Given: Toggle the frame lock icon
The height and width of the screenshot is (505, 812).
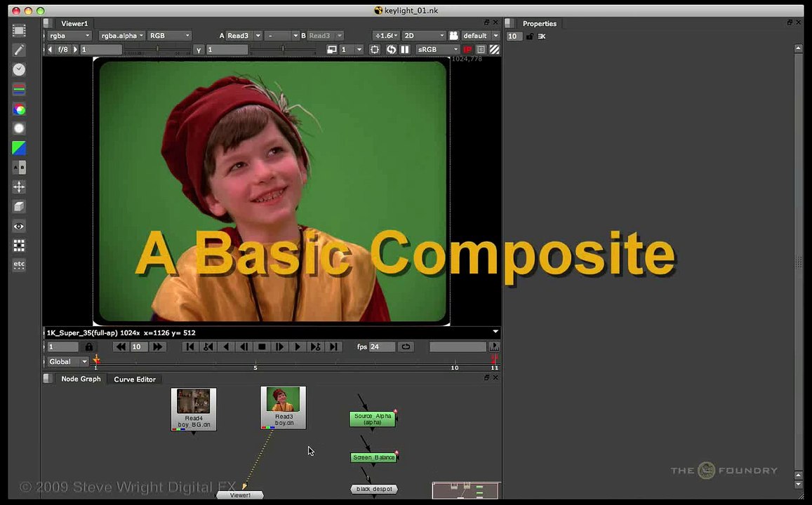Looking at the screenshot, I should pos(89,346).
